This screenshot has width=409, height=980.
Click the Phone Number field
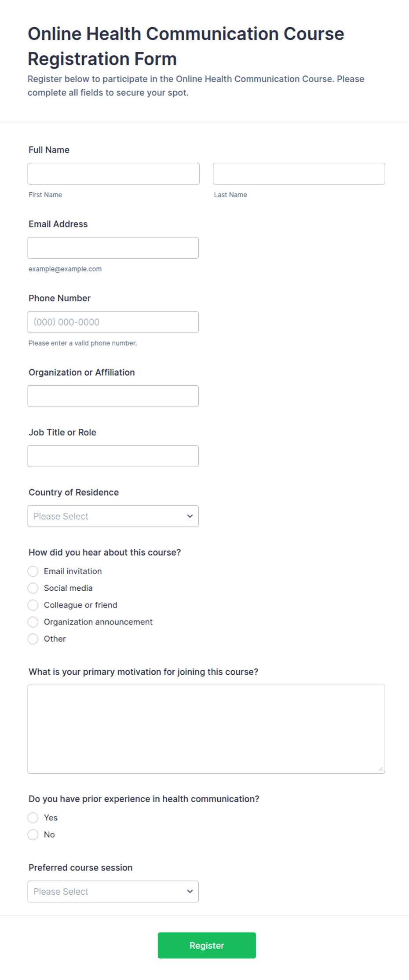[113, 322]
